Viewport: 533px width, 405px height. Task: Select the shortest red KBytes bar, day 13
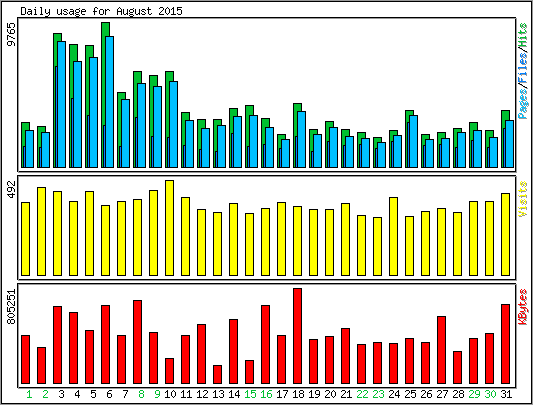click(x=218, y=374)
